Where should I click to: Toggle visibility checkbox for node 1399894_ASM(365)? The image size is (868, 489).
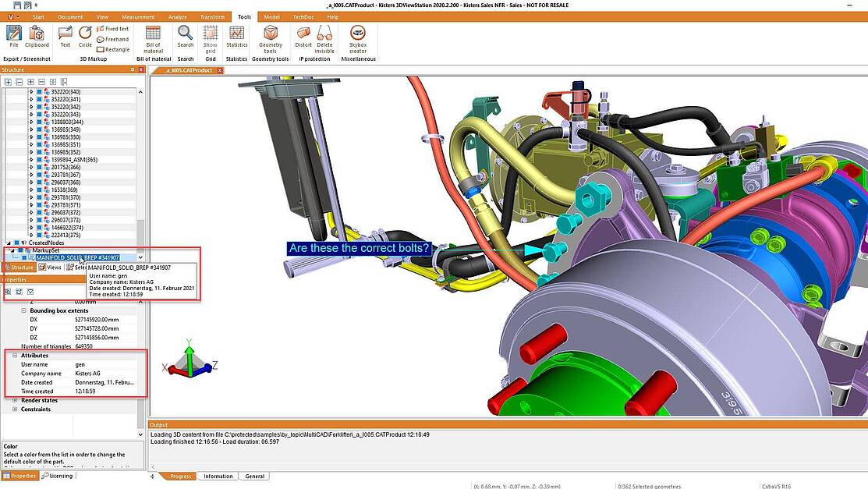[39, 160]
